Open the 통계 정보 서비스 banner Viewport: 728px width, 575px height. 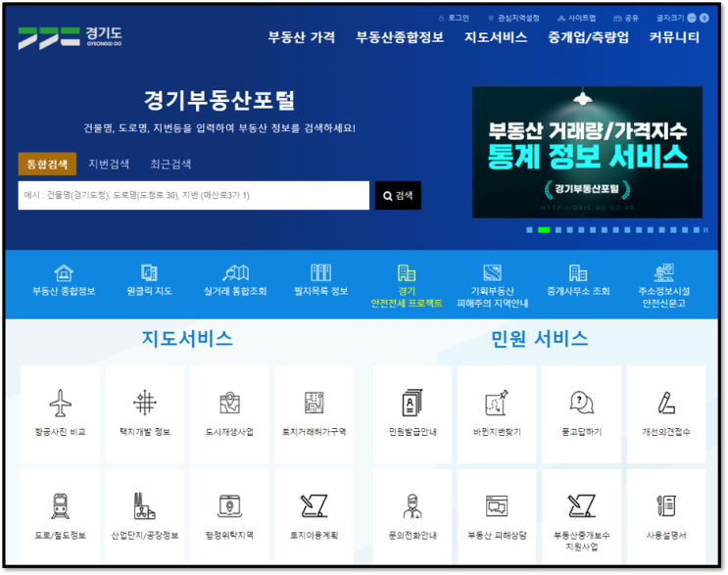[x=587, y=152]
